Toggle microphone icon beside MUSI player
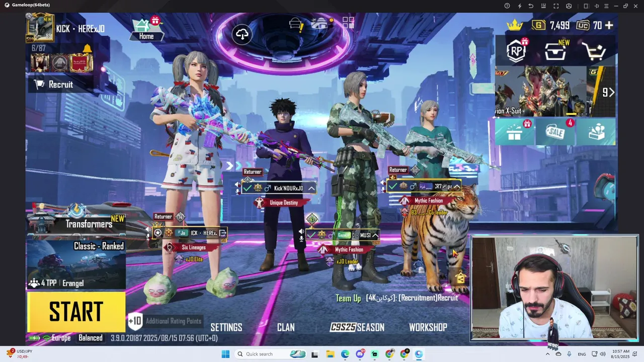Screen dimensions: 644x362 pyautogui.click(x=301, y=239)
